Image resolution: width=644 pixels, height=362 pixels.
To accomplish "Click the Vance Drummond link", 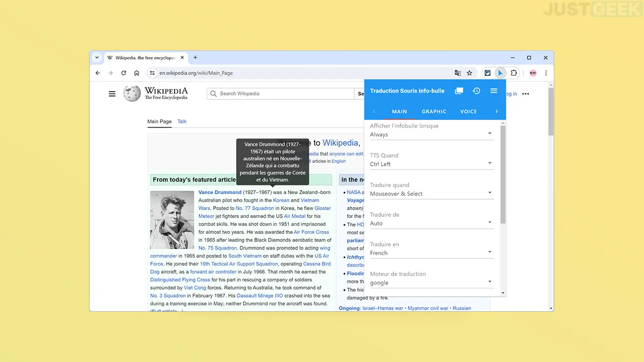I will coord(220,193).
